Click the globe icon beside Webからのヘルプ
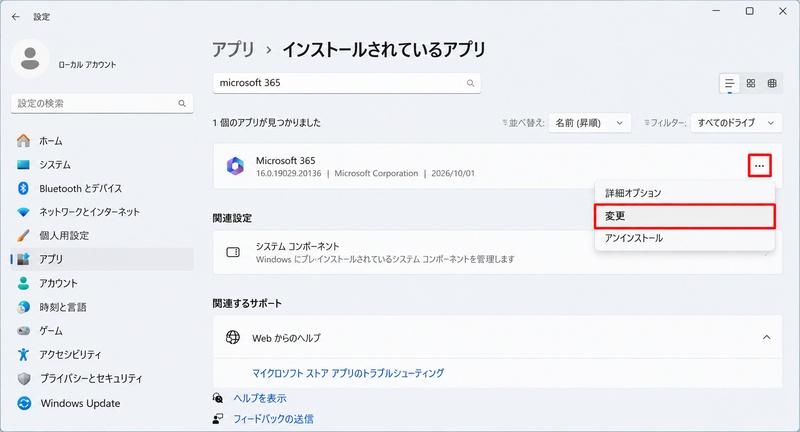The height and width of the screenshot is (432, 800). [x=233, y=337]
